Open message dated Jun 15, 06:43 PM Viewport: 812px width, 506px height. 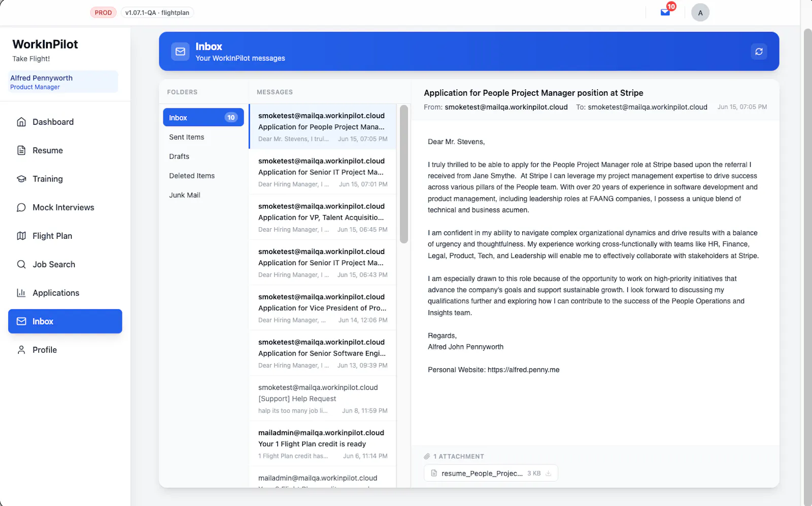pyautogui.click(x=323, y=263)
